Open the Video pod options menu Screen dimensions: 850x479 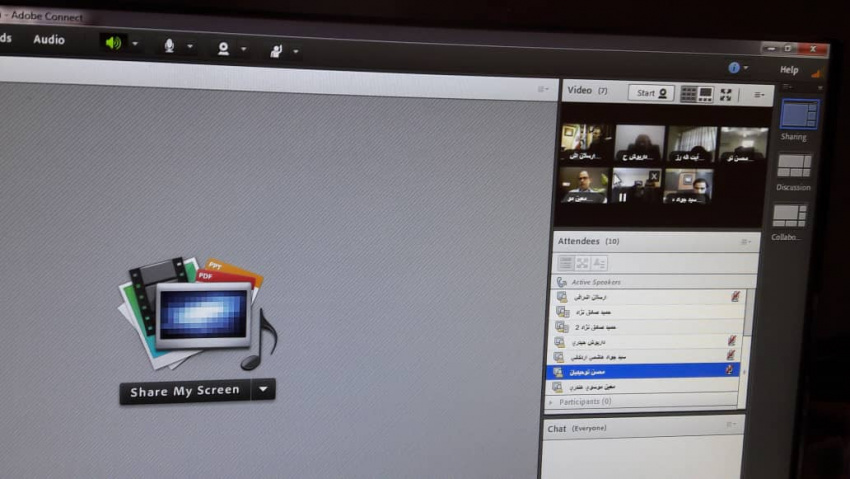point(759,95)
